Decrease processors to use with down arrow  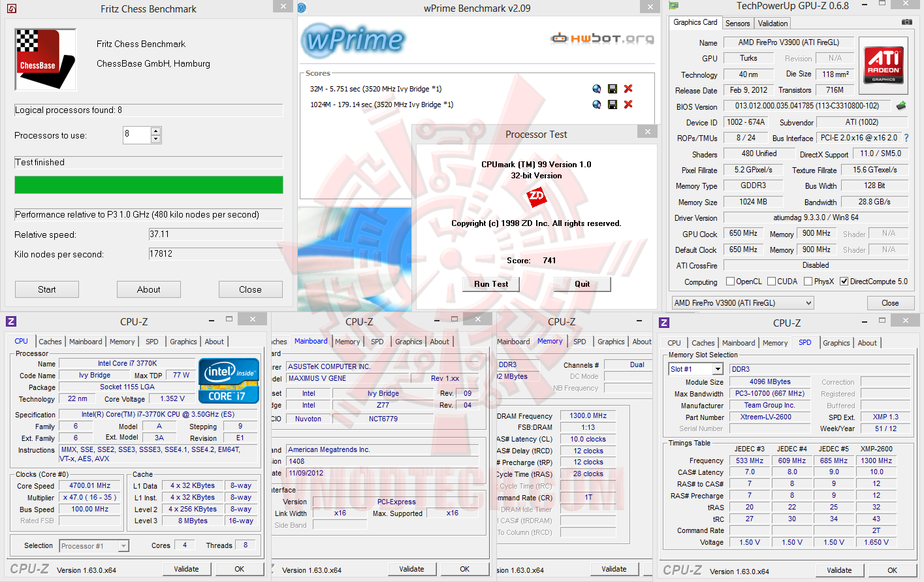tap(155, 139)
